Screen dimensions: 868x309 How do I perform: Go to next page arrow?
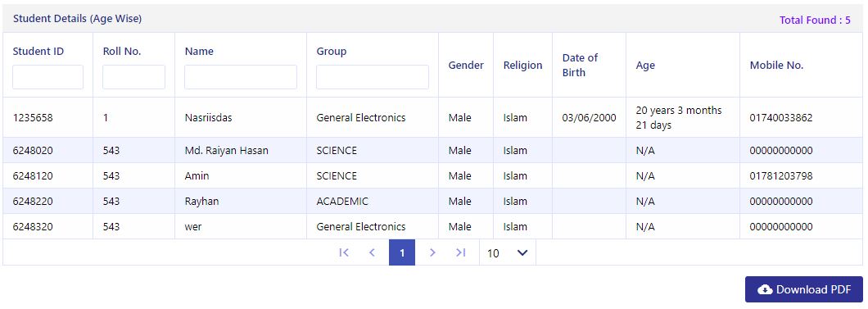click(432, 252)
